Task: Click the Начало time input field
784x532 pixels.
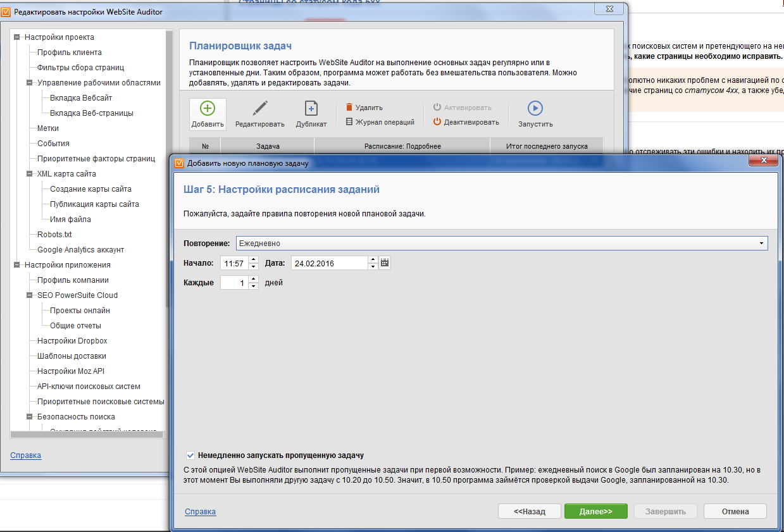Action: [x=235, y=263]
